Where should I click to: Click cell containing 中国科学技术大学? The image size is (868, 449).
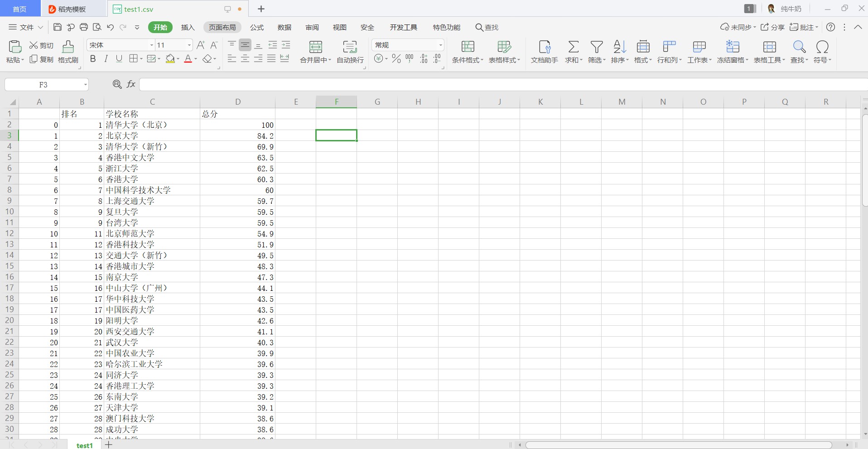click(x=152, y=190)
